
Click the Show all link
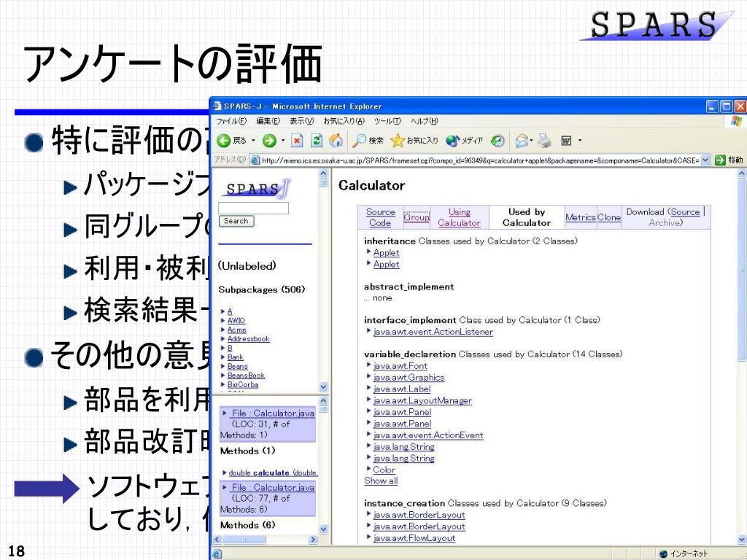pos(381,481)
